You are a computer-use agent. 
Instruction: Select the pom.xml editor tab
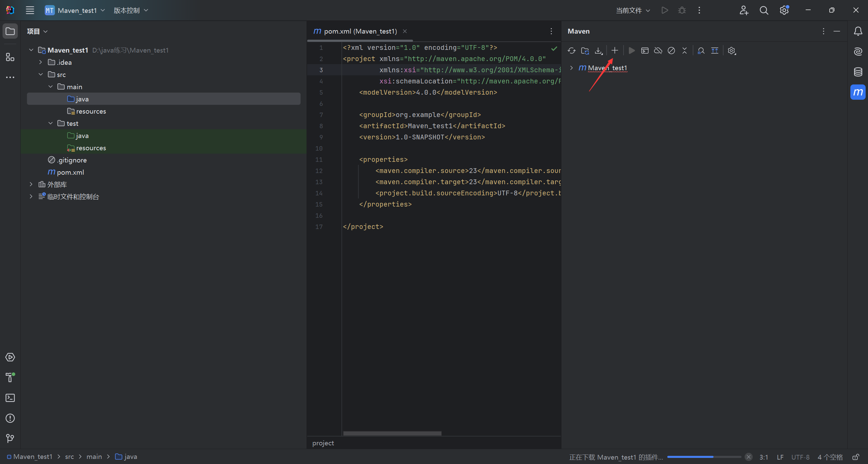coord(360,31)
